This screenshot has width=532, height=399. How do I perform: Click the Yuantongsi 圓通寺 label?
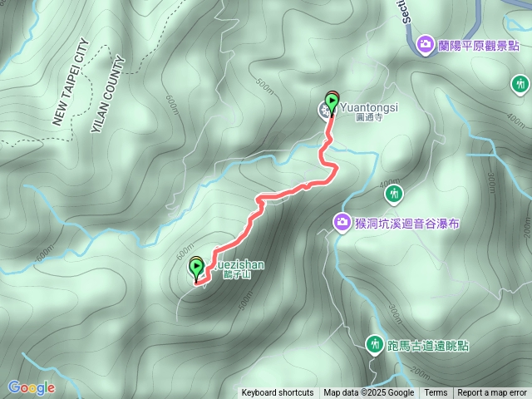[x=369, y=111]
